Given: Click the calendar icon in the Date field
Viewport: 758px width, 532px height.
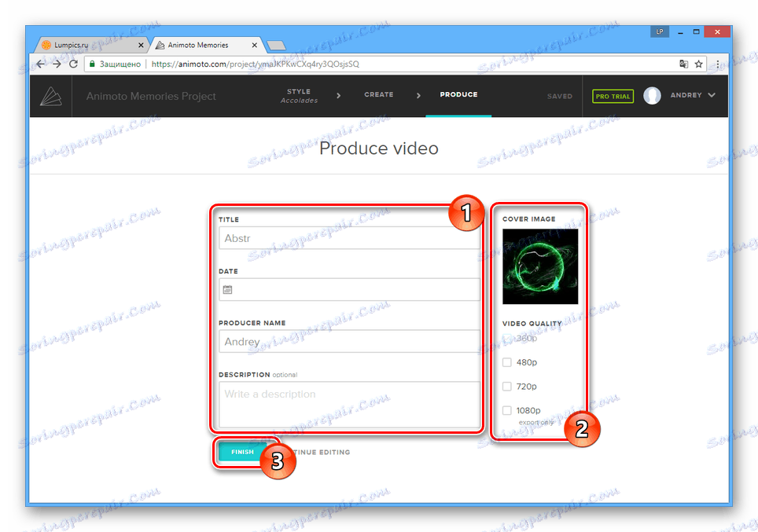Looking at the screenshot, I should 228,289.
